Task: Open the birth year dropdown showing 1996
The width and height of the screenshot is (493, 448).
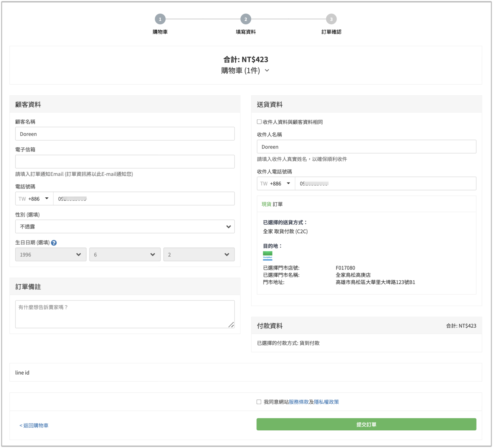Action: click(51, 254)
